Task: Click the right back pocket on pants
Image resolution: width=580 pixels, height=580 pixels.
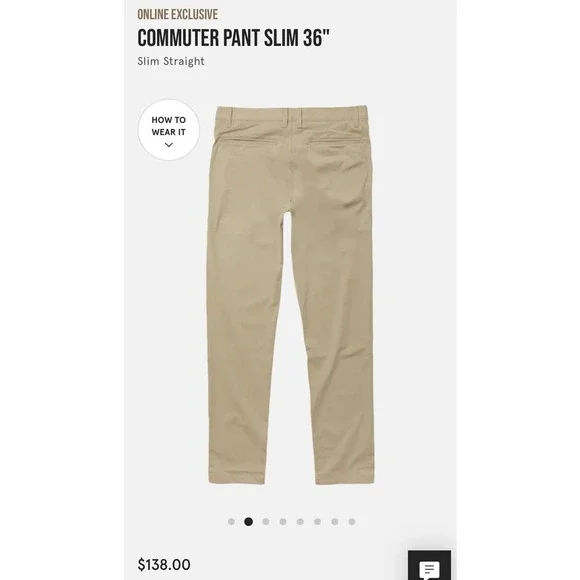Action: [x=333, y=142]
